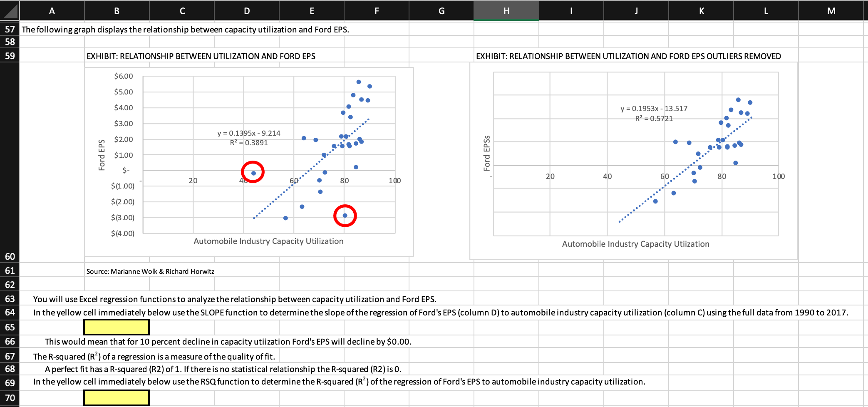The width and height of the screenshot is (868, 407).
Task: Select the "Ford EPSs" vertical axis title
Action: tap(486, 153)
